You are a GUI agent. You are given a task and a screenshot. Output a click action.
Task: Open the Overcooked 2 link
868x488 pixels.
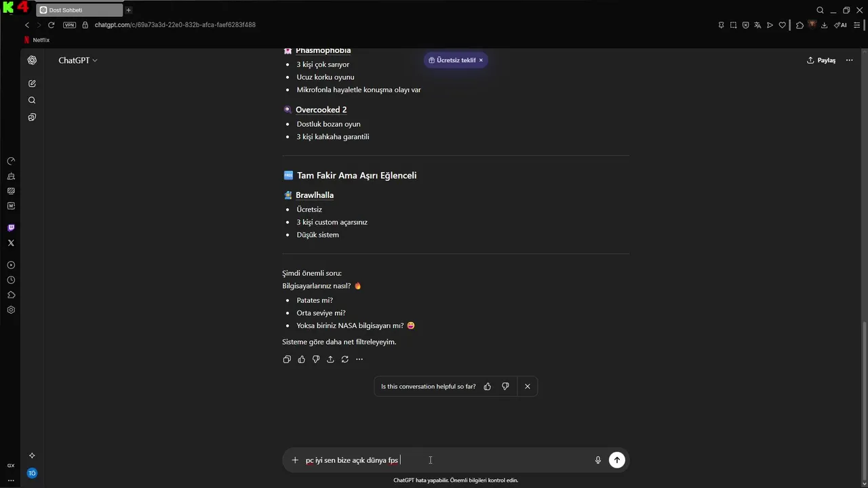(321, 110)
